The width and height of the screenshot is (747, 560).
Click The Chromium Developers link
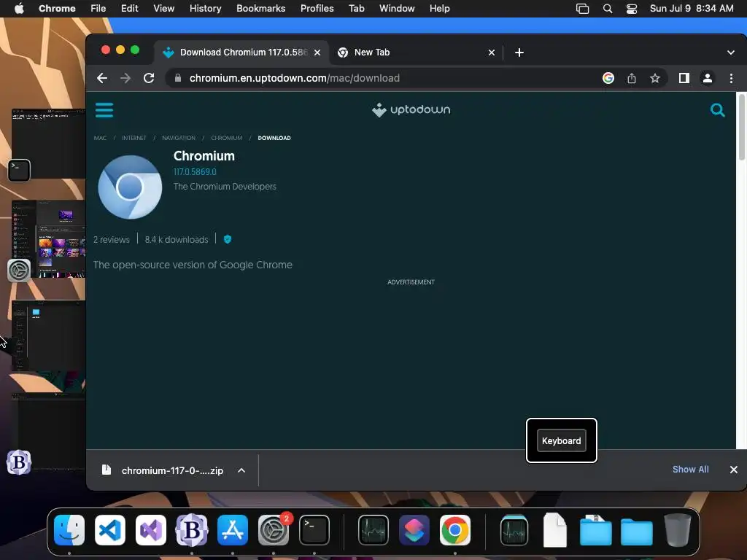click(225, 187)
